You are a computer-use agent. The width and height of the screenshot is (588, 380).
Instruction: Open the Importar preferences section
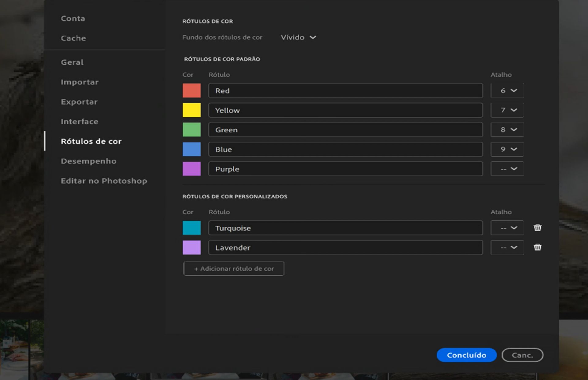click(80, 82)
